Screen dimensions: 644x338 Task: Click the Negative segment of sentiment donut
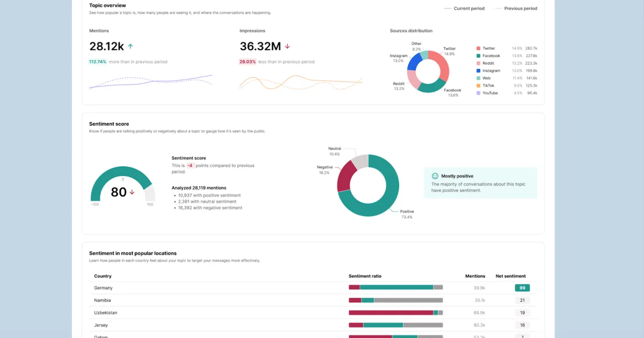point(346,176)
